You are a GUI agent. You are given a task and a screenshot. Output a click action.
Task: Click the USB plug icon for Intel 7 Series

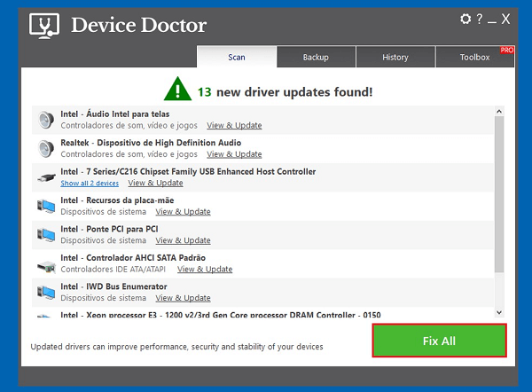[46, 177]
